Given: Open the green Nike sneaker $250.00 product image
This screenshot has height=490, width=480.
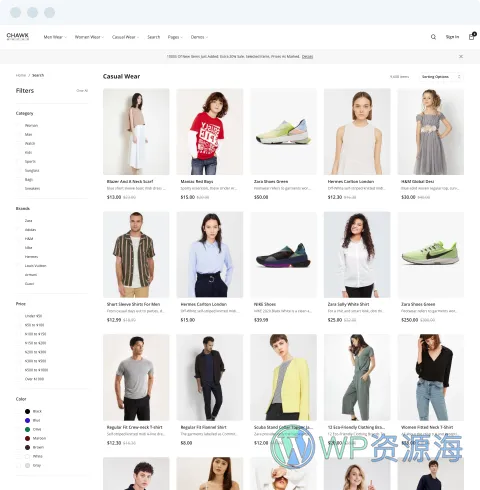Looking at the screenshot, I should tap(431, 254).
